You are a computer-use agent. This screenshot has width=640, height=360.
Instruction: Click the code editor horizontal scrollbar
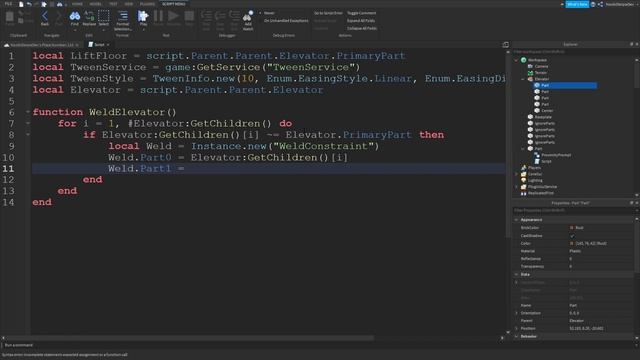[189, 338]
